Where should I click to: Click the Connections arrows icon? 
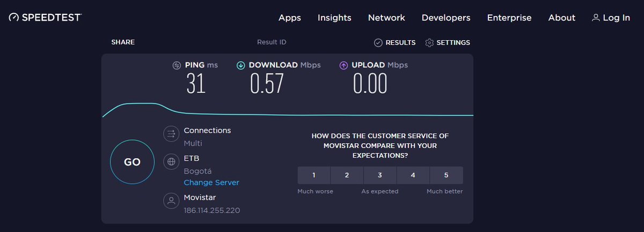[x=171, y=133]
